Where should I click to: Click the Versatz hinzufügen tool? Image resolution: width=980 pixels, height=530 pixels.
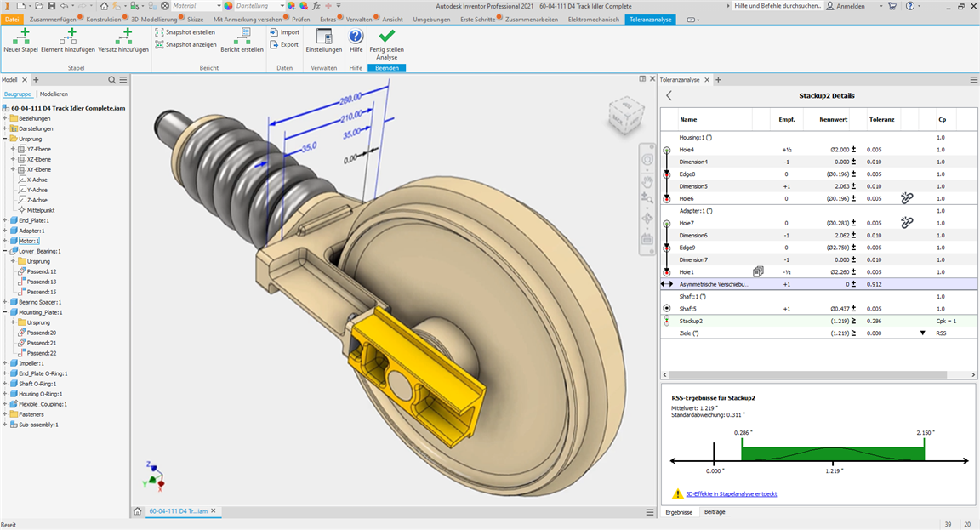(x=123, y=36)
